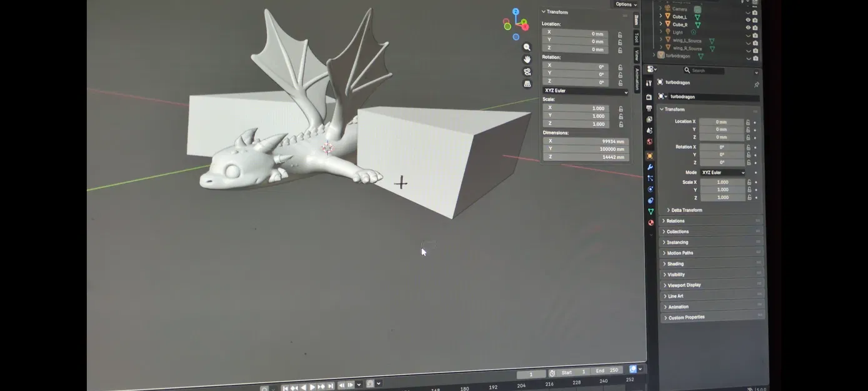The image size is (868, 391).
Task: Switch perspective/orthographic grid gizmo icon
Action: pyautogui.click(x=527, y=83)
